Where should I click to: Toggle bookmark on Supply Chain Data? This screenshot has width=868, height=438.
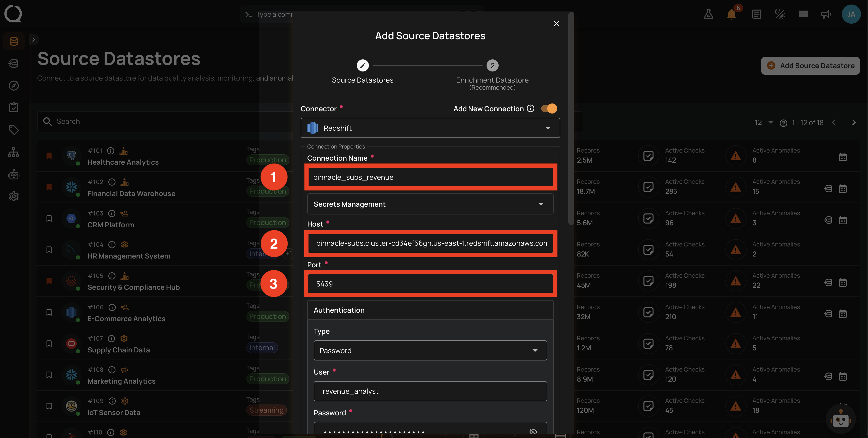tap(49, 344)
